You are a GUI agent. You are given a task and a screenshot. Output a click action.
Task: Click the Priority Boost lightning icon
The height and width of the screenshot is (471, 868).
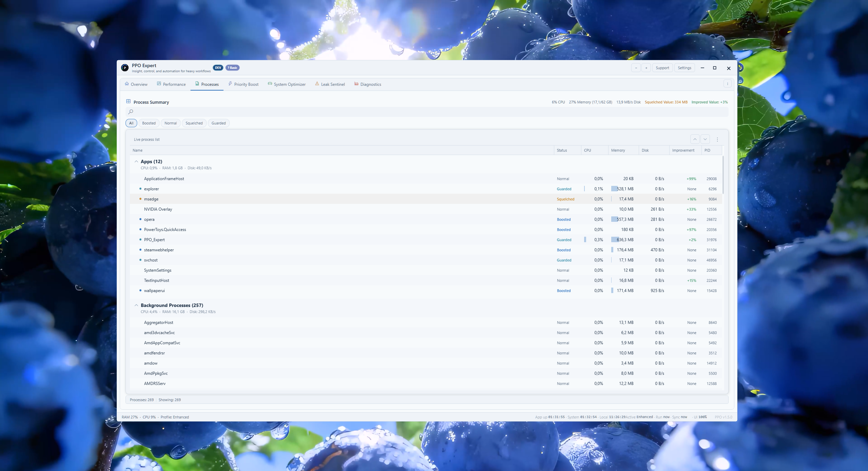230,84
